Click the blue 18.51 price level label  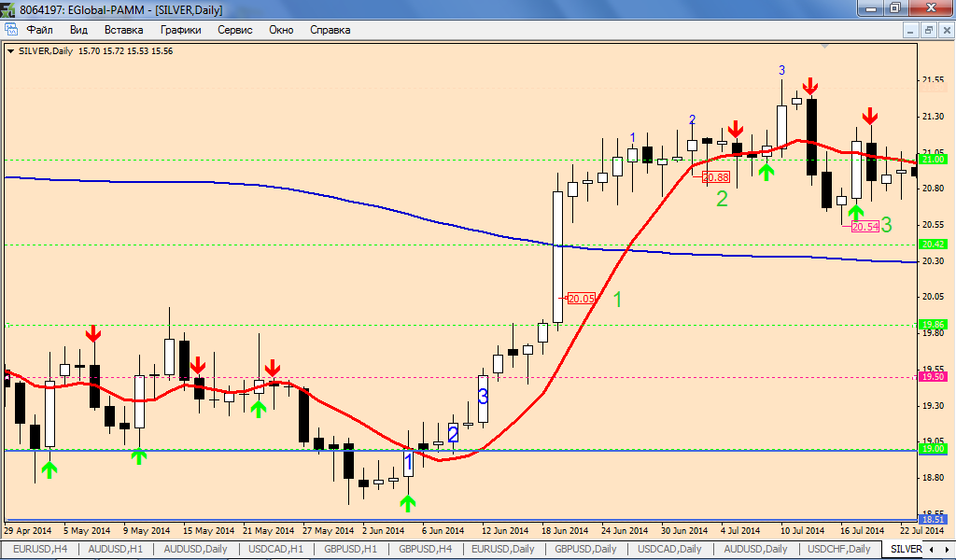pos(934,520)
